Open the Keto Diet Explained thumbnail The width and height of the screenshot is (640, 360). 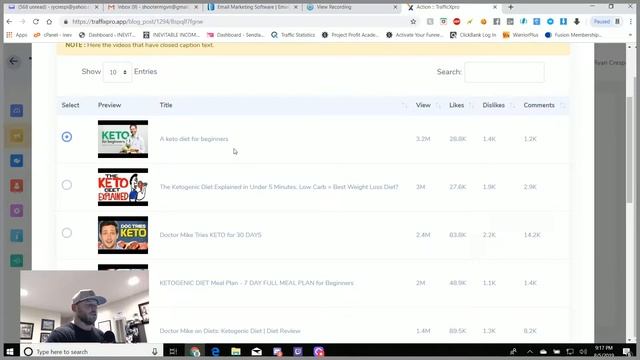pyautogui.click(x=123, y=187)
